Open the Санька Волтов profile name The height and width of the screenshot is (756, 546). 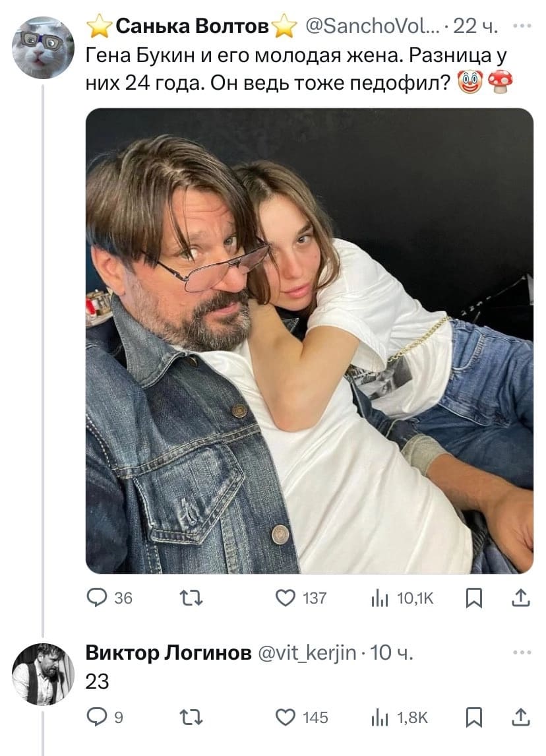[193, 27]
